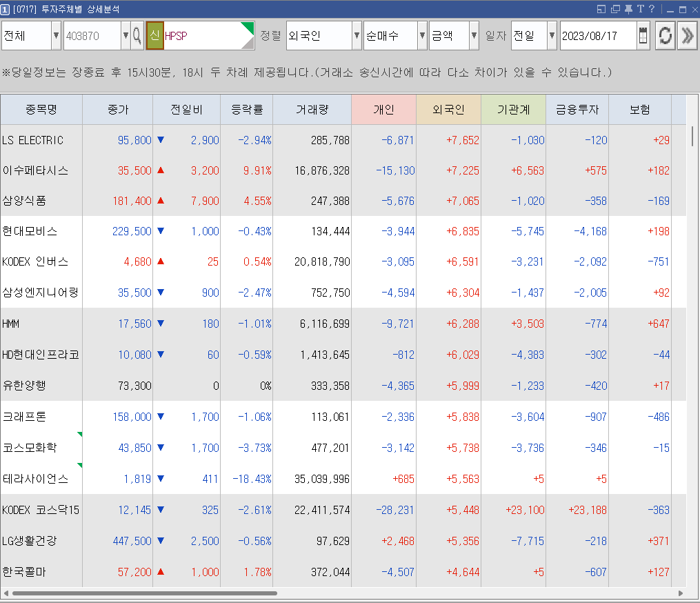This screenshot has height=603, width=700.
Task: Click the -18.43% change rate cell
Action: [x=252, y=479]
